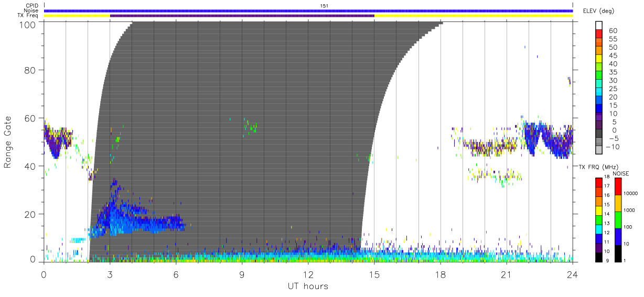This screenshot has height=297, width=644.
Task: Click ELEV colorbar label 35
Action: pyautogui.click(x=612, y=72)
